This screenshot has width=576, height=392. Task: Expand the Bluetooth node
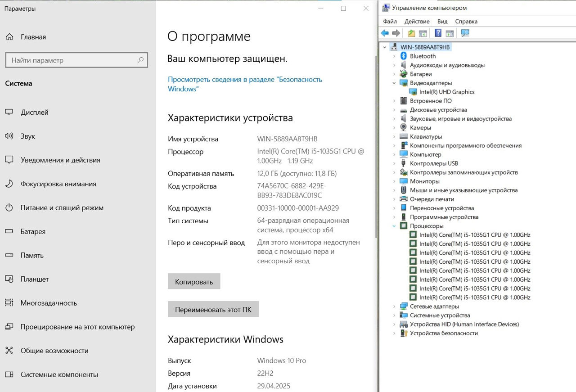click(x=394, y=56)
